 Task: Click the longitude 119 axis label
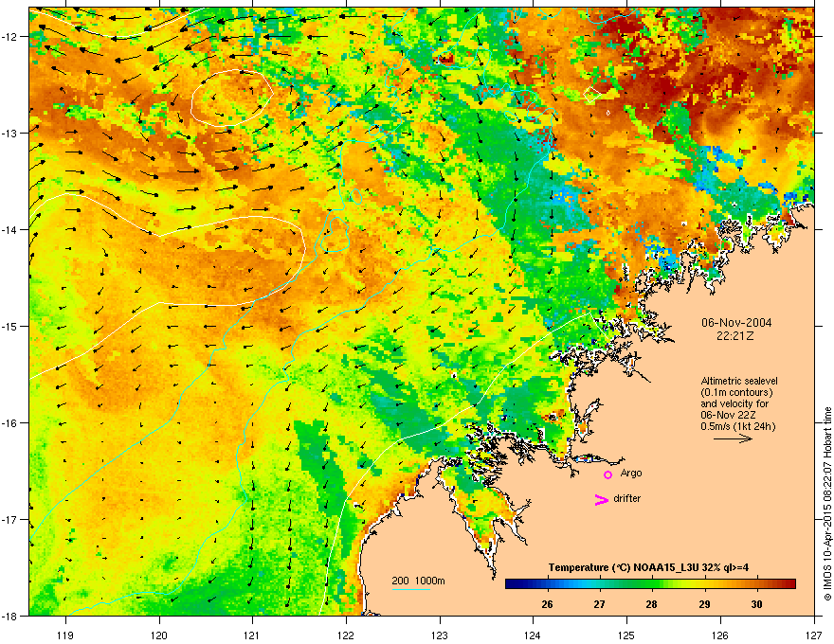65,635
